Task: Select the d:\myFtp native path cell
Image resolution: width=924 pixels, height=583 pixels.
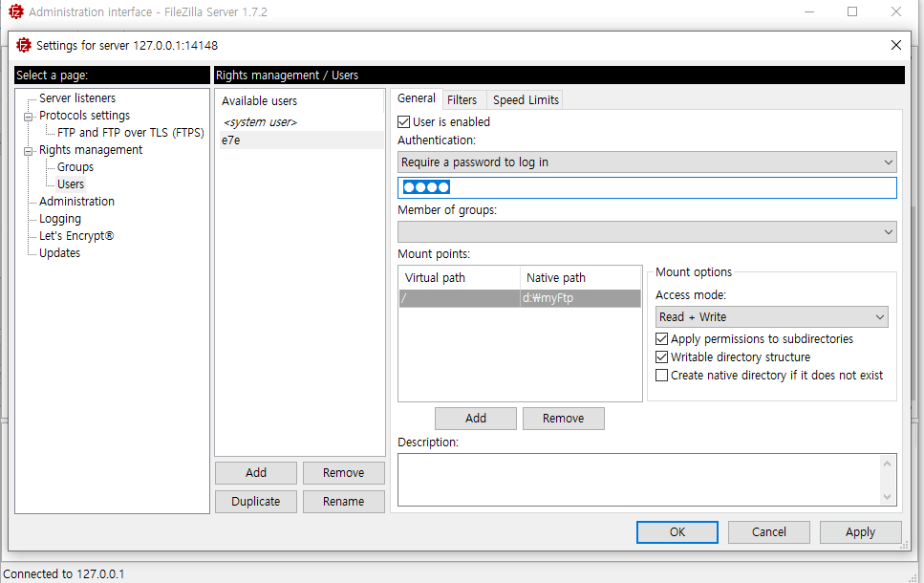Action: (580, 298)
